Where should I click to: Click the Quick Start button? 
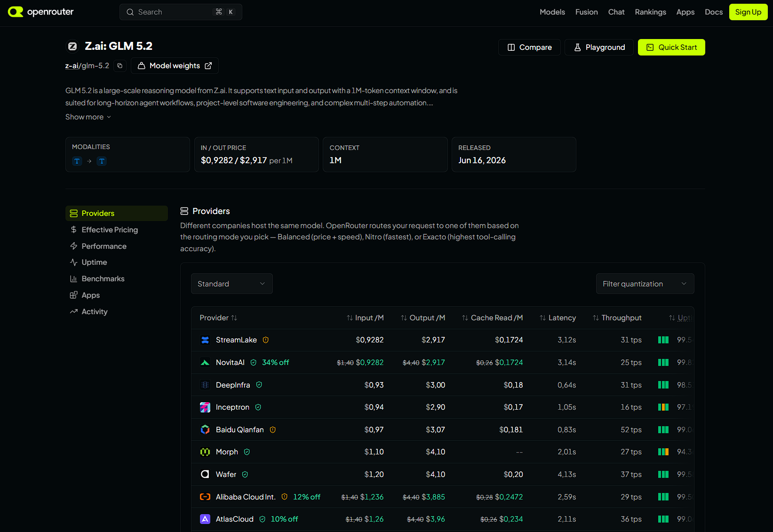[x=671, y=48]
